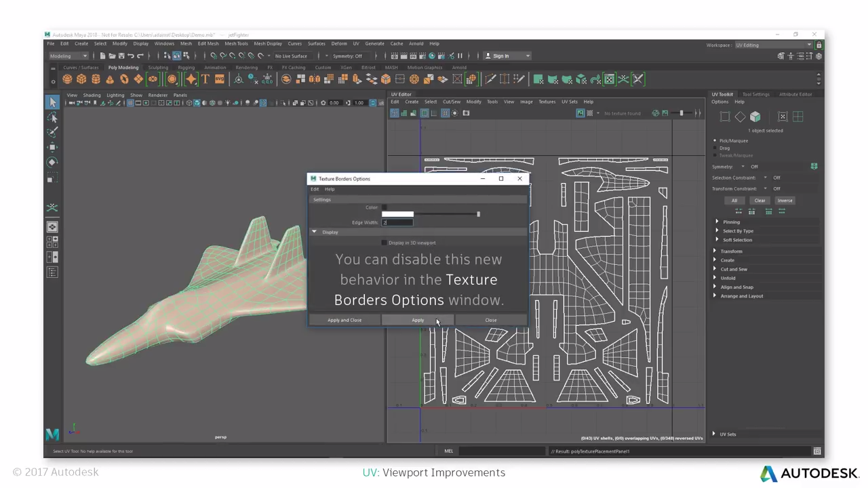Open the Cut/Sew menu in UV Editor
Screen dimensions: 868x488
451,102
